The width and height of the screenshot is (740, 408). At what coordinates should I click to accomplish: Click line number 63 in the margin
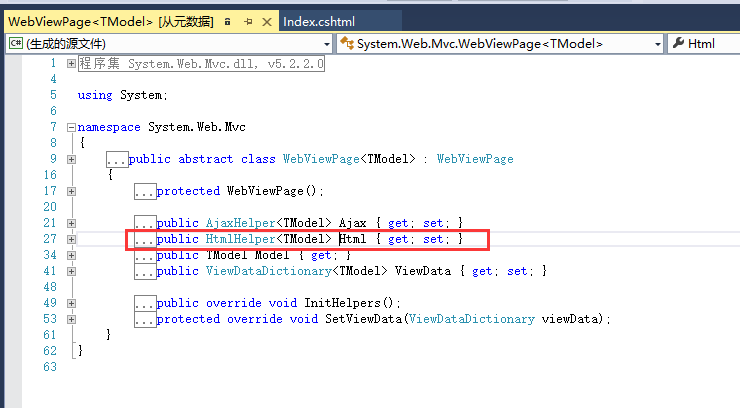tap(50, 367)
